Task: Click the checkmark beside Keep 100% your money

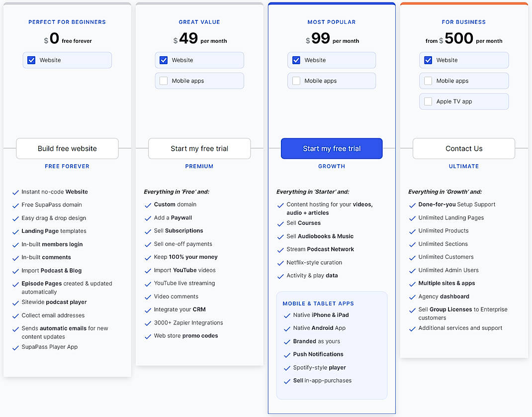Action: point(148,257)
